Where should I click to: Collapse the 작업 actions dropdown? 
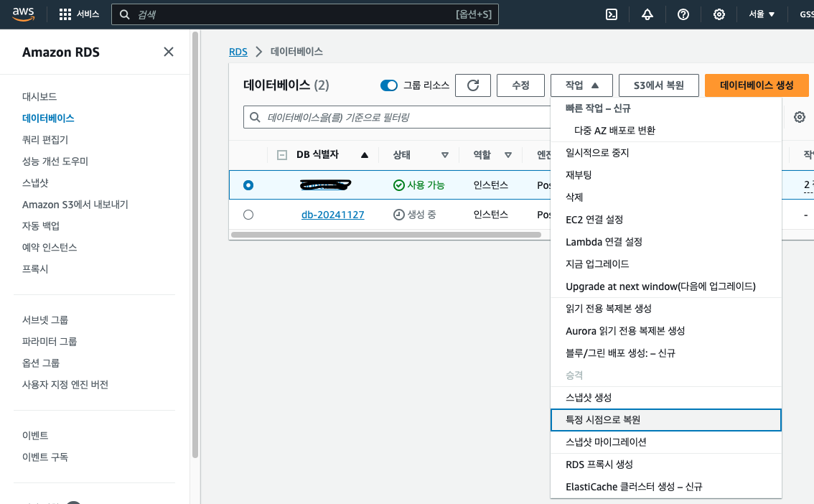click(581, 85)
